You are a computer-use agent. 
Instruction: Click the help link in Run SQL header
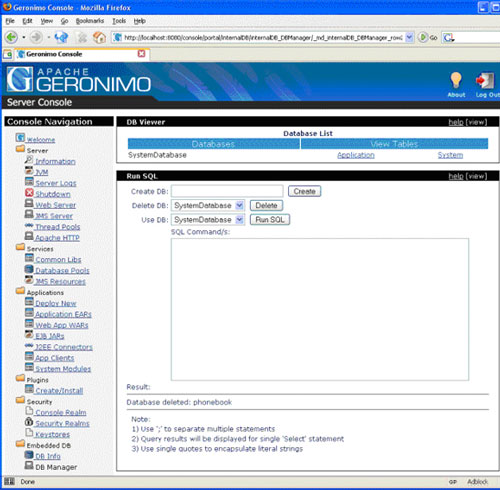pyautogui.click(x=456, y=176)
